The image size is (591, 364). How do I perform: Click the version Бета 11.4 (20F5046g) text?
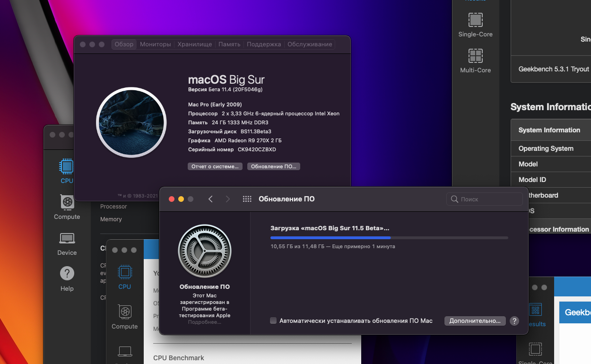coord(225,89)
